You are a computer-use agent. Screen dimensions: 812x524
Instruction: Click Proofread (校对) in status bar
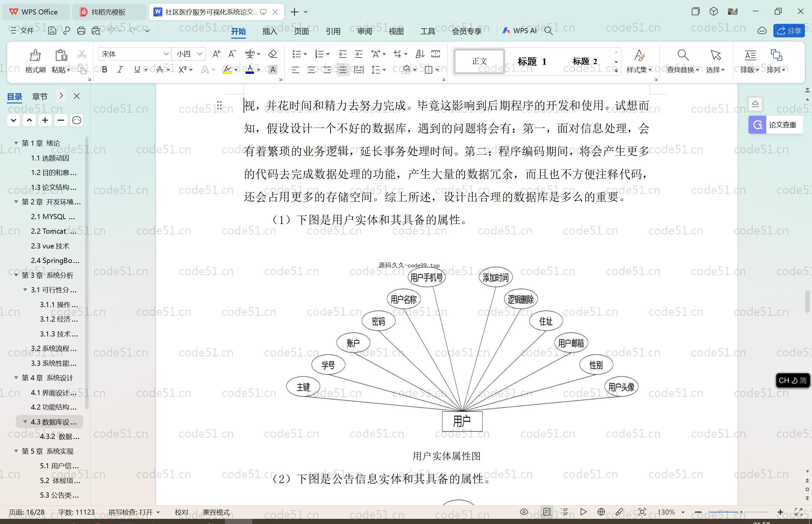pyautogui.click(x=181, y=512)
